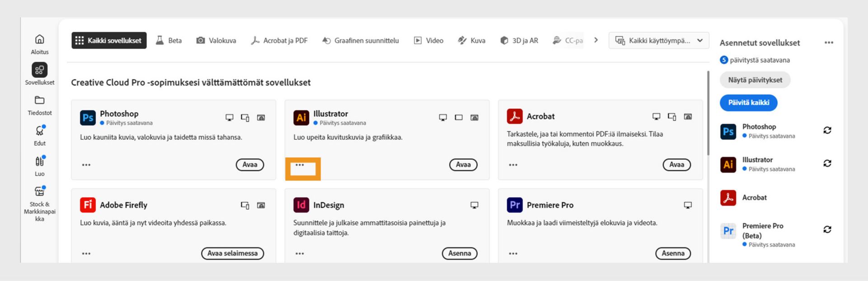Screen dimensions: 868x281
Task: Switch to the Valokuva tab
Action: (216, 40)
